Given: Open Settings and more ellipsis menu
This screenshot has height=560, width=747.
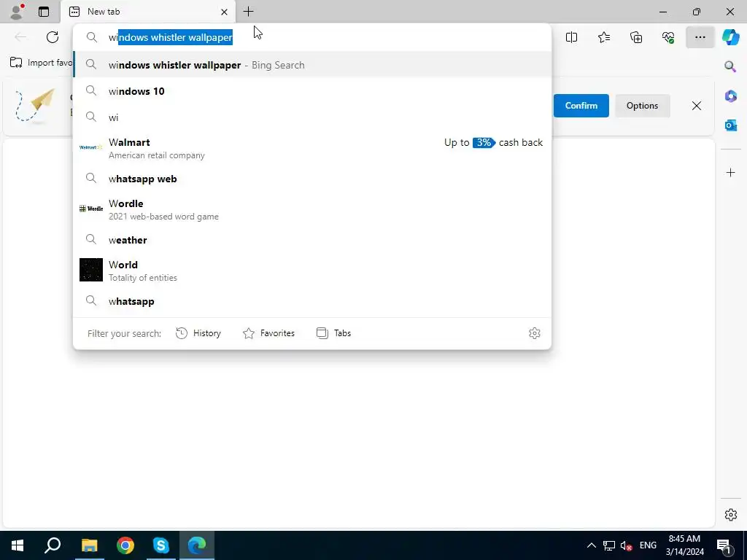Looking at the screenshot, I should pos(700,37).
